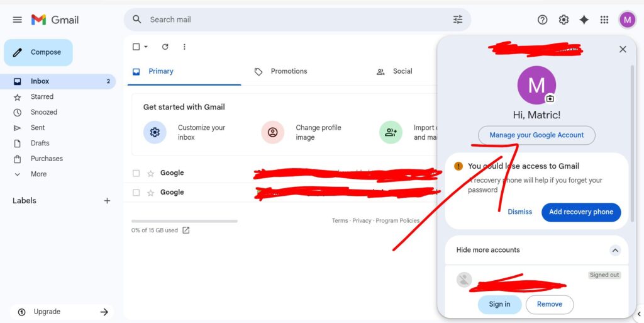The width and height of the screenshot is (644, 323).
Task: Click the Change profile image icon
Action: 273,132
